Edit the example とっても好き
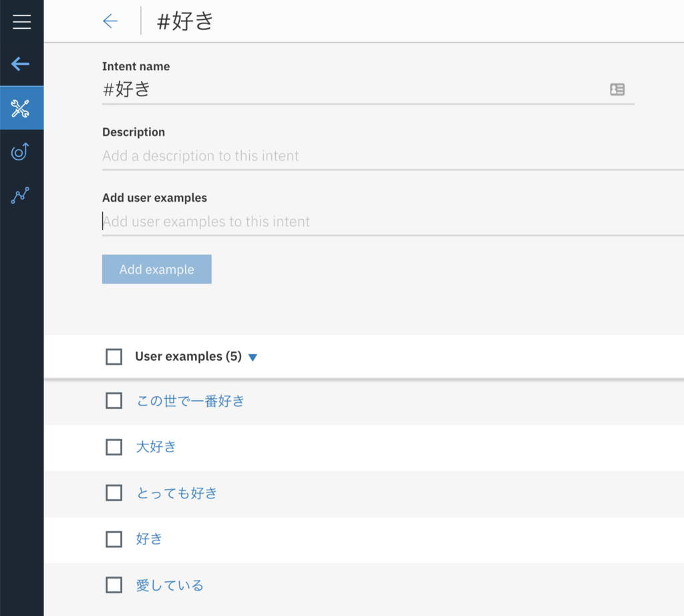The image size is (684, 616). click(x=176, y=493)
